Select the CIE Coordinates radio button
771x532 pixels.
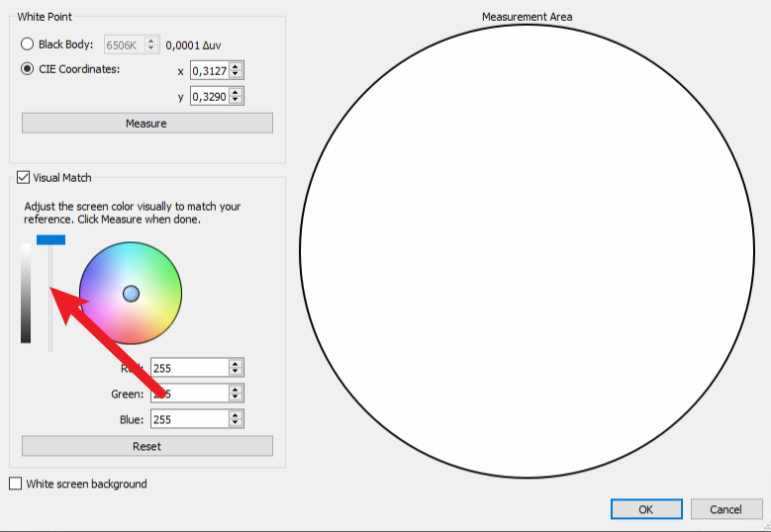coord(28,69)
